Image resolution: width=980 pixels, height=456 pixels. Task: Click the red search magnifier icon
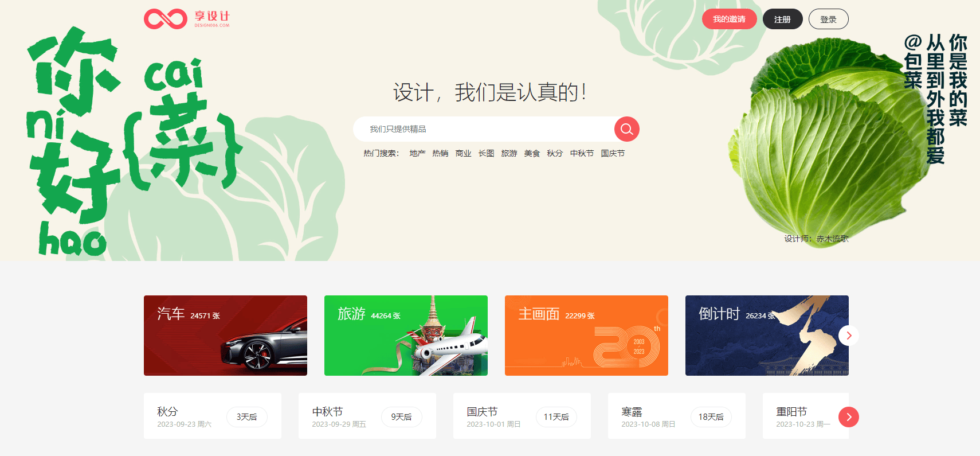(626, 129)
